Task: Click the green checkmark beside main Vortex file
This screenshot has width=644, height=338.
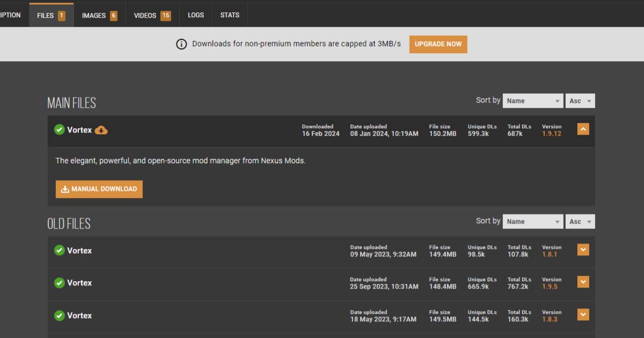Action: [60, 130]
